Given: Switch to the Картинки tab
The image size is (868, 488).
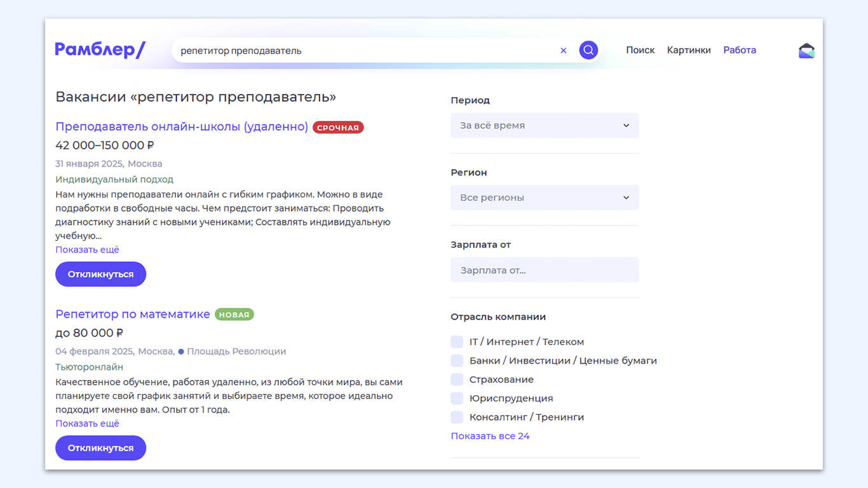Looking at the screenshot, I should tap(689, 50).
